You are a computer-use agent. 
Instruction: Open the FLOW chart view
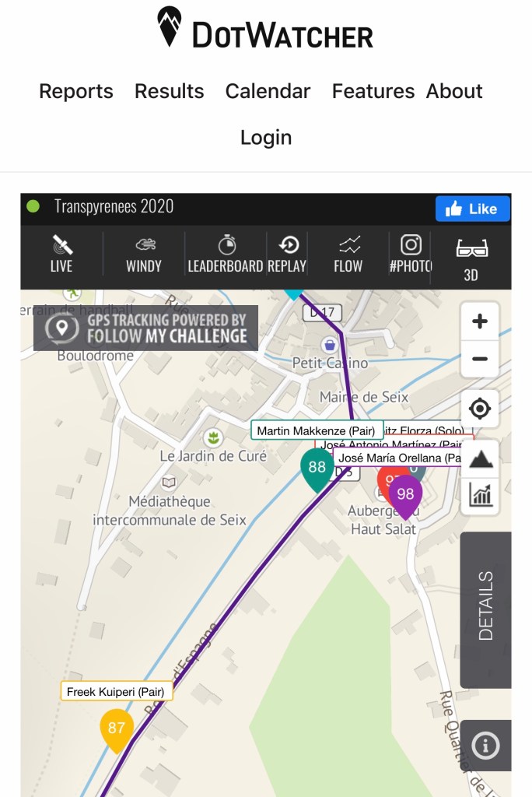pos(348,255)
